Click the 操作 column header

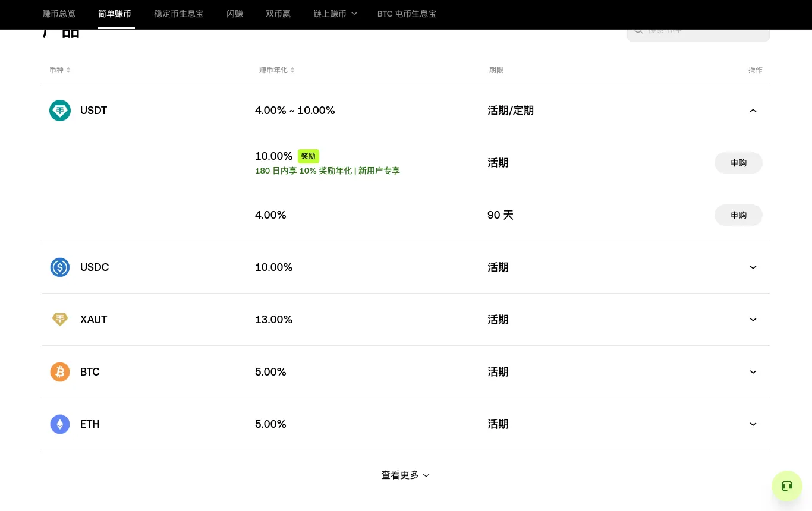click(756, 70)
